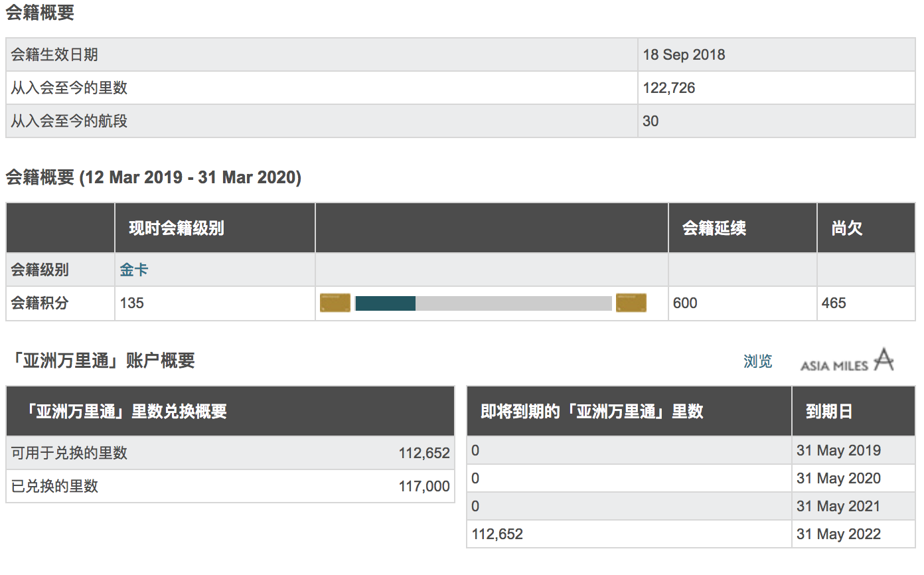Select the 31 May 2019 expiry date
Image resolution: width=924 pixels, height=575 pixels.
(839, 450)
